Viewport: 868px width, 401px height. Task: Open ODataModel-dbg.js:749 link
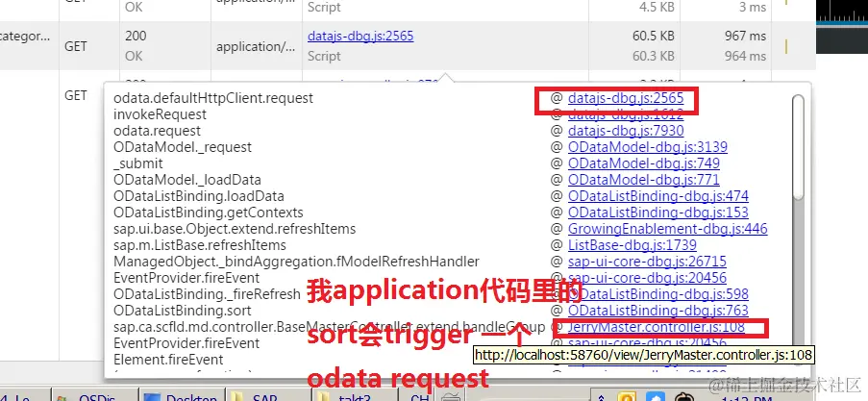644,163
